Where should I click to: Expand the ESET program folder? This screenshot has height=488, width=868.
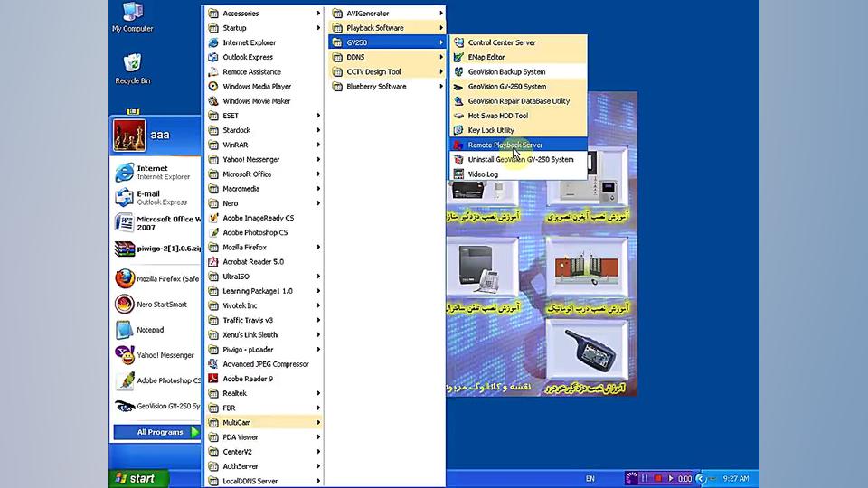click(x=263, y=116)
